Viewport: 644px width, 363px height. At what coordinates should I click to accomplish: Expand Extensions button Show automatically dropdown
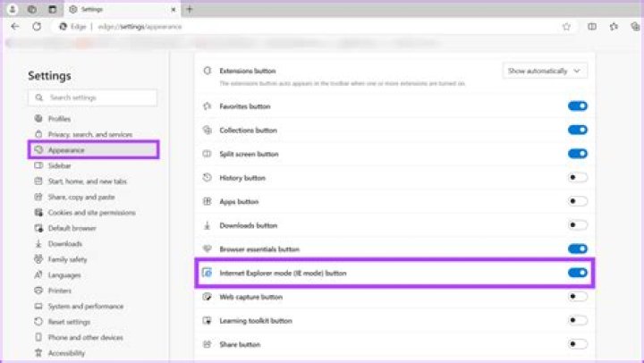[545, 71]
